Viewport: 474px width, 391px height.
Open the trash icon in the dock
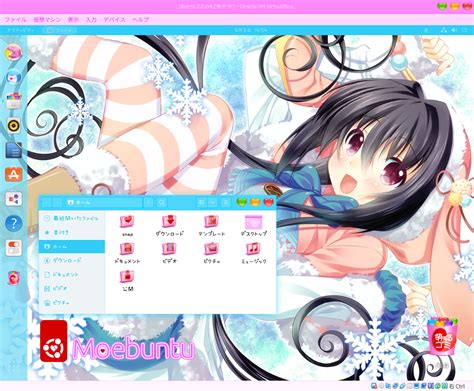14,278
